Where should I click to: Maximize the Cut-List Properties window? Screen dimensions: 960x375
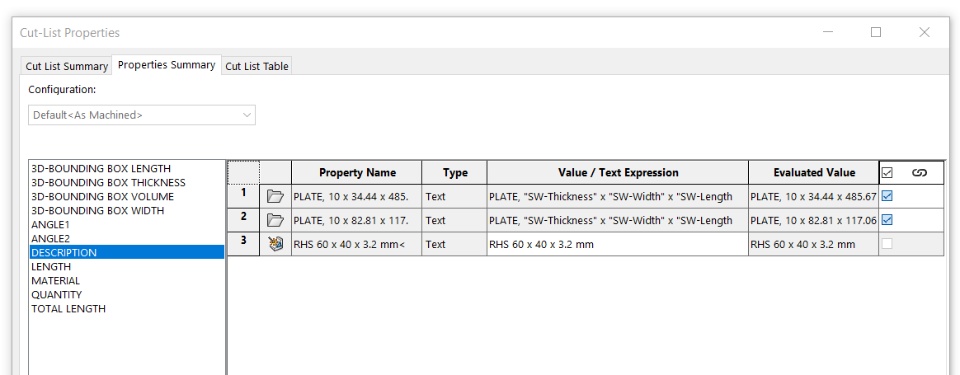click(876, 32)
